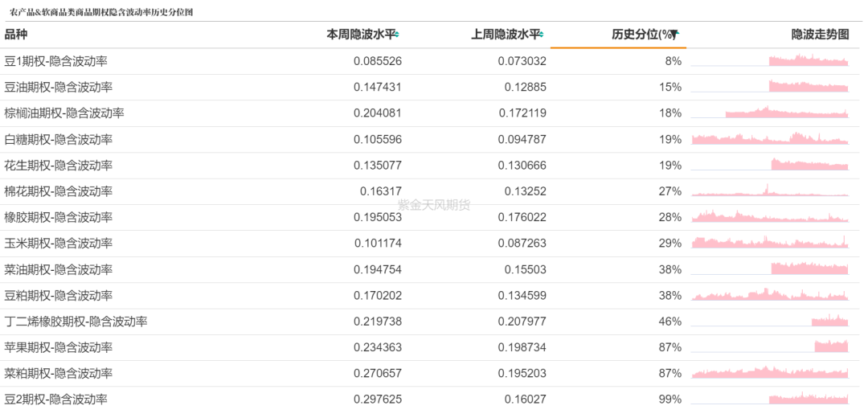
Task: Click 玉米期权 this-week value 0.101174
Action: coord(377,244)
